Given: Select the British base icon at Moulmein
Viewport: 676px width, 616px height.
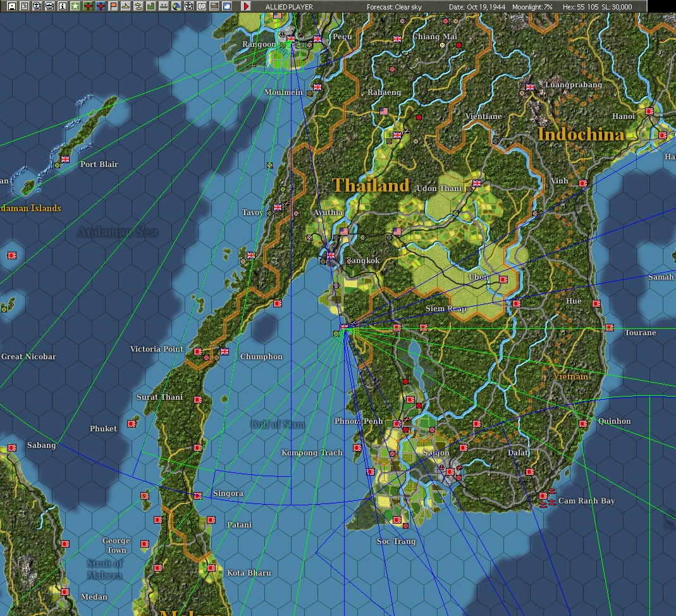Looking at the screenshot, I should (317, 87).
